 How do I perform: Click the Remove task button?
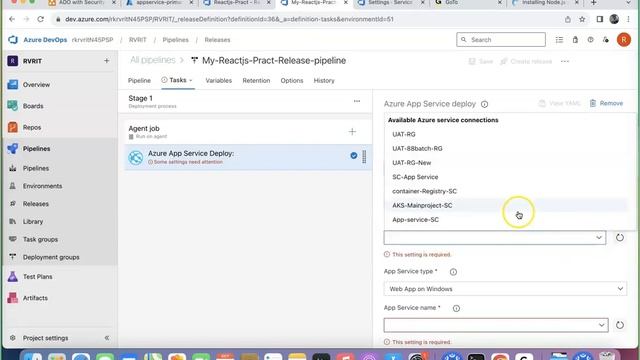point(606,103)
